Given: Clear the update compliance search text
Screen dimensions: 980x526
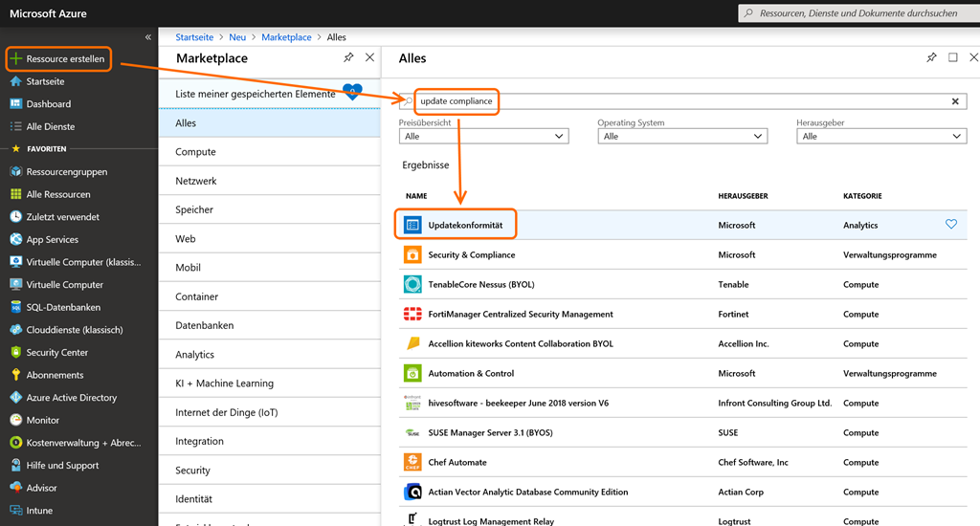Looking at the screenshot, I should tap(955, 101).
